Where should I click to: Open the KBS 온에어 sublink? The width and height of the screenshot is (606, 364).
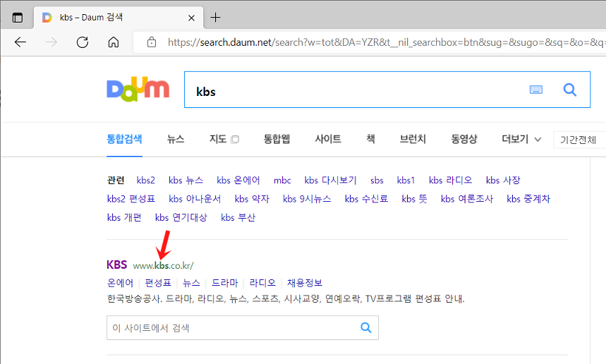(x=120, y=283)
